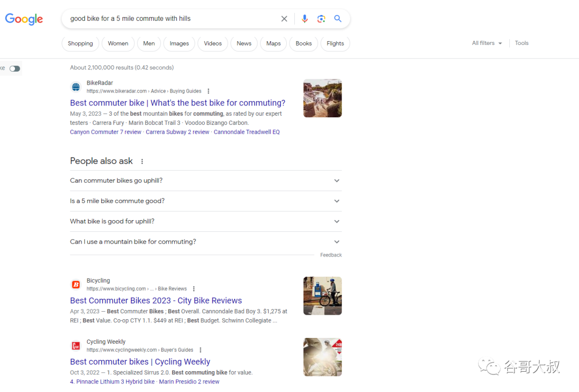Click the cyclingweekly.com URL breadcrumb
The image size is (579, 392).
[x=140, y=350]
